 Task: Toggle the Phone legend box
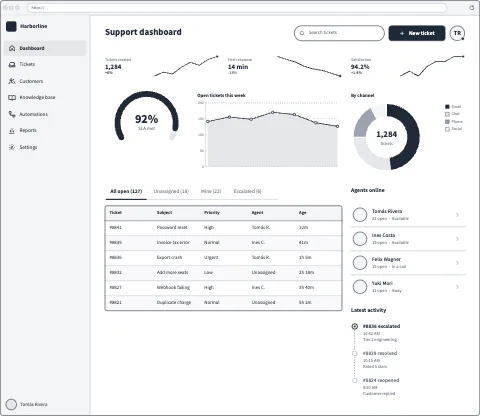click(447, 122)
